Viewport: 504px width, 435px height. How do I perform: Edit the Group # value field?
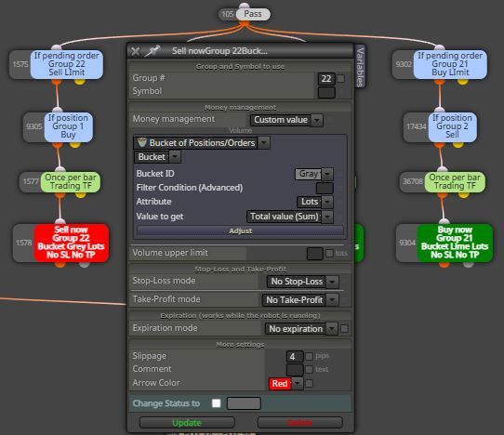[x=326, y=78]
